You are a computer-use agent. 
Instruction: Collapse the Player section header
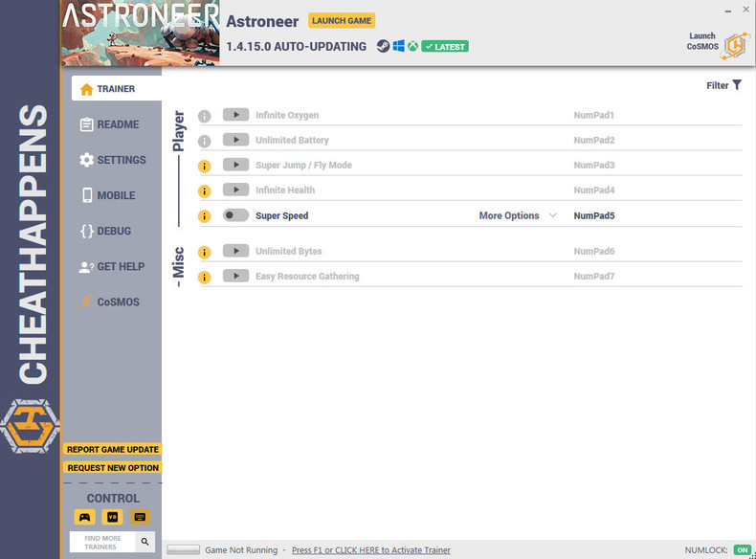178,131
